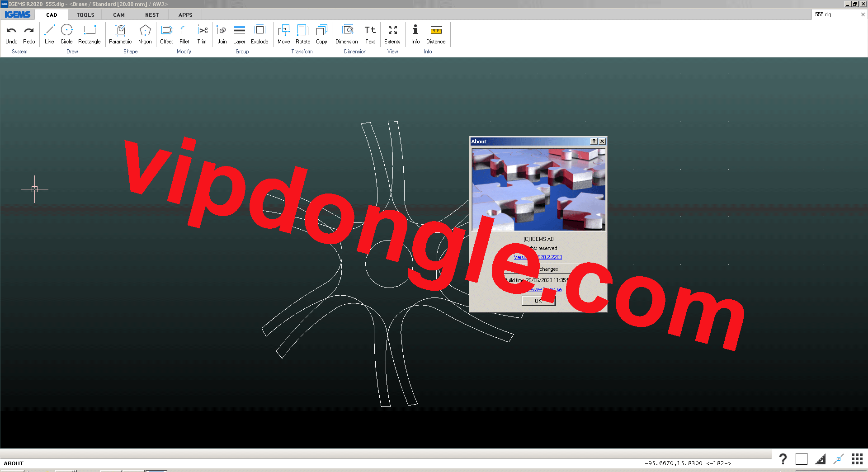Switch to the NEST ribbon tab
The height and width of the screenshot is (472, 868).
[x=152, y=15]
